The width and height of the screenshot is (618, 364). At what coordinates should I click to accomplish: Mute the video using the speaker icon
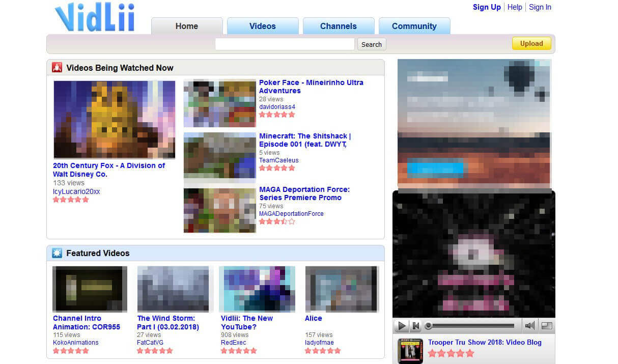pos(529,326)
